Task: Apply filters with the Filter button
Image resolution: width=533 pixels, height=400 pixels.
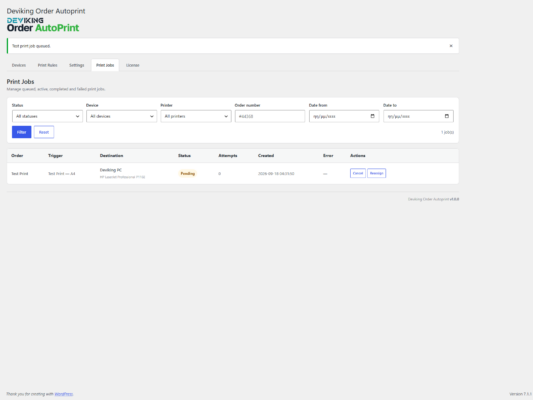Action: pos(21,132)
